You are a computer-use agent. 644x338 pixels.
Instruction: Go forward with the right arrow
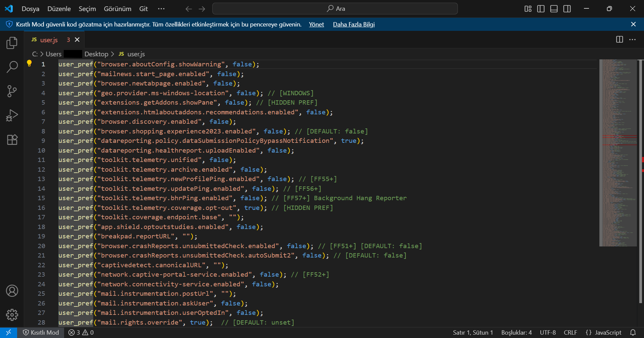tap(202, 9)
